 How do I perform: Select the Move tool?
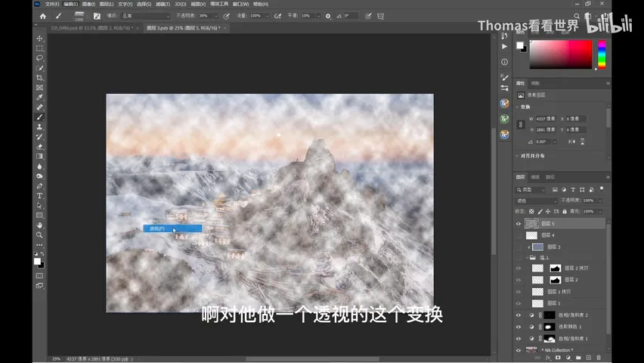[39, 39]
